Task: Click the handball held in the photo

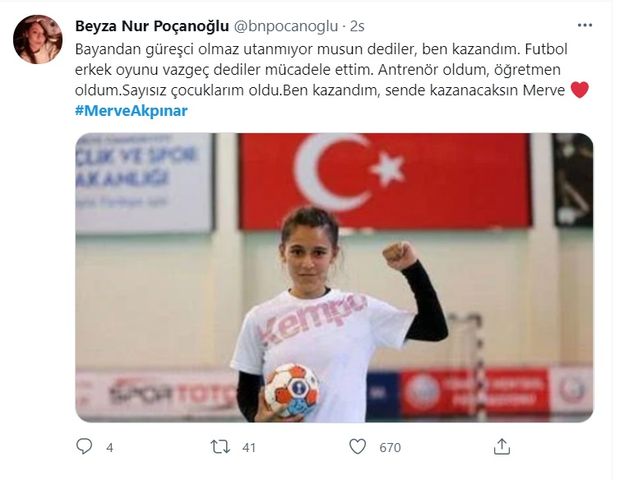Action: coord(292,391)
